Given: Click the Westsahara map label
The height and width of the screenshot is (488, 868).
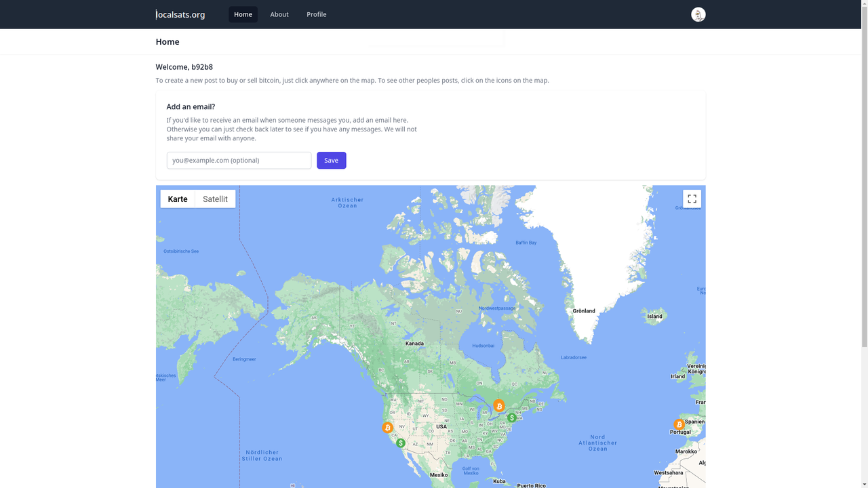Looking at the screenshot, I should coord(669,472).
